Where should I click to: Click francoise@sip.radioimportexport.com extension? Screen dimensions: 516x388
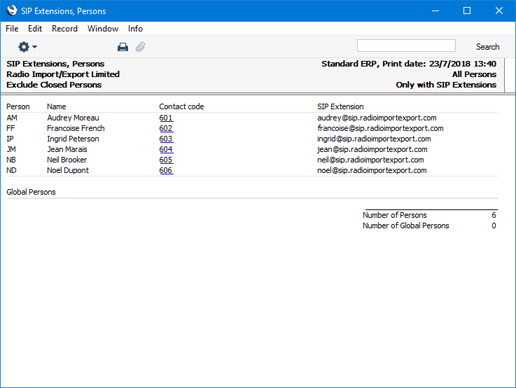coord(380,128)
